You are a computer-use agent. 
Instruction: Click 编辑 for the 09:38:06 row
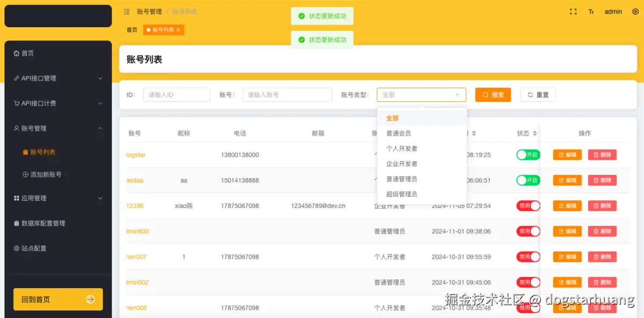567,231
